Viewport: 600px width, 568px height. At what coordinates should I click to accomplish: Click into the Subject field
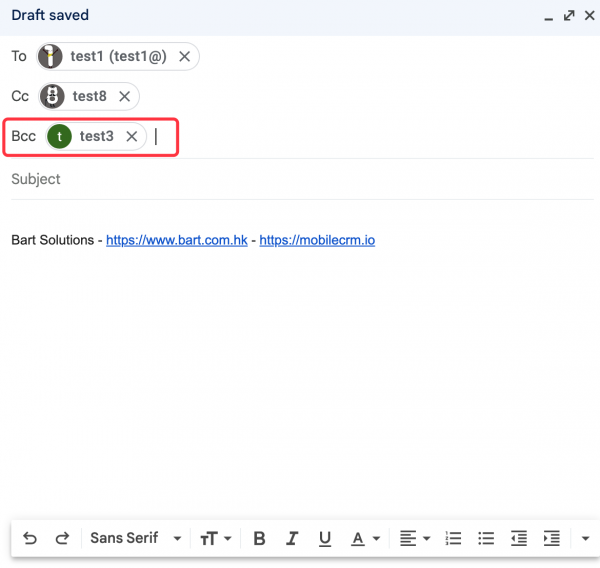(x=302, y=179)
